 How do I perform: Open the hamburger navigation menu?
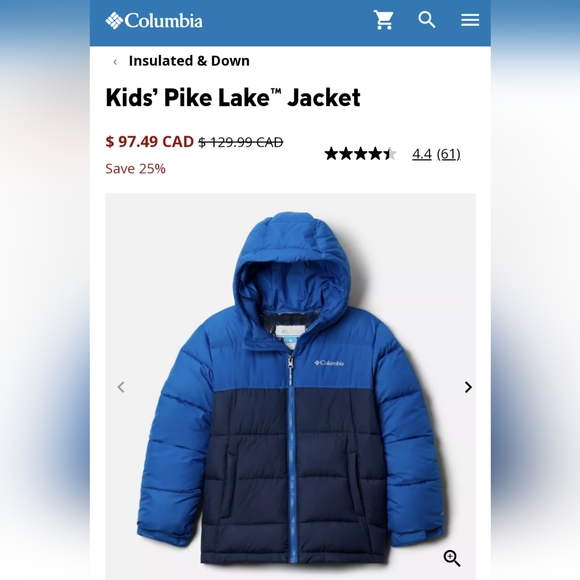470,20
